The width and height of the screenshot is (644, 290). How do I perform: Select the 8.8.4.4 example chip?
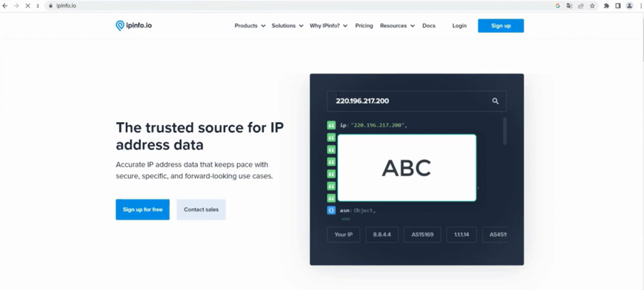coord(382,235)
